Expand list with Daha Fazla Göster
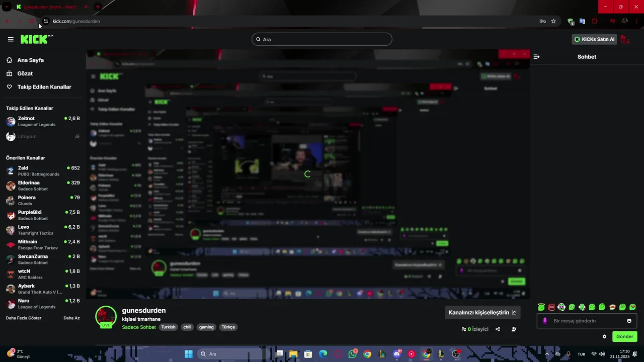The image size is (644, 362). (24, 318)
